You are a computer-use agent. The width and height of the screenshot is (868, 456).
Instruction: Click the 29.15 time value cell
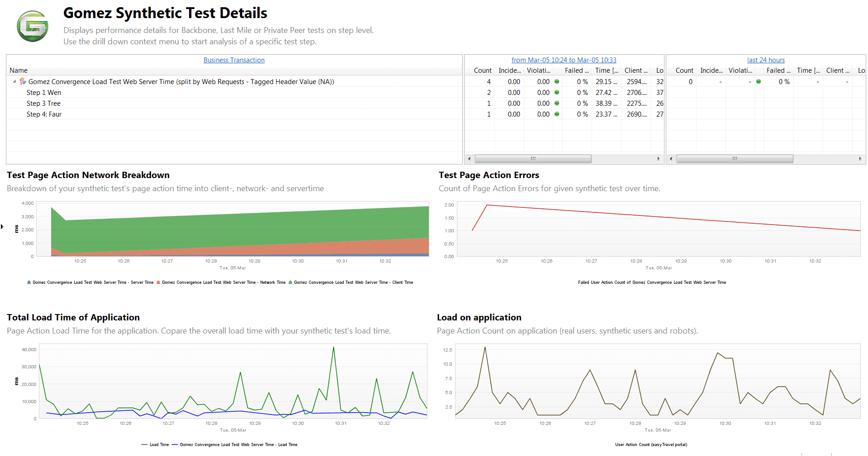point(606,81)
